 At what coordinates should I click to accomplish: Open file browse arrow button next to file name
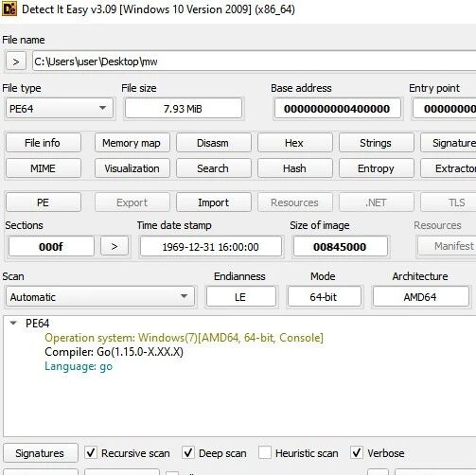click(16, 62)
